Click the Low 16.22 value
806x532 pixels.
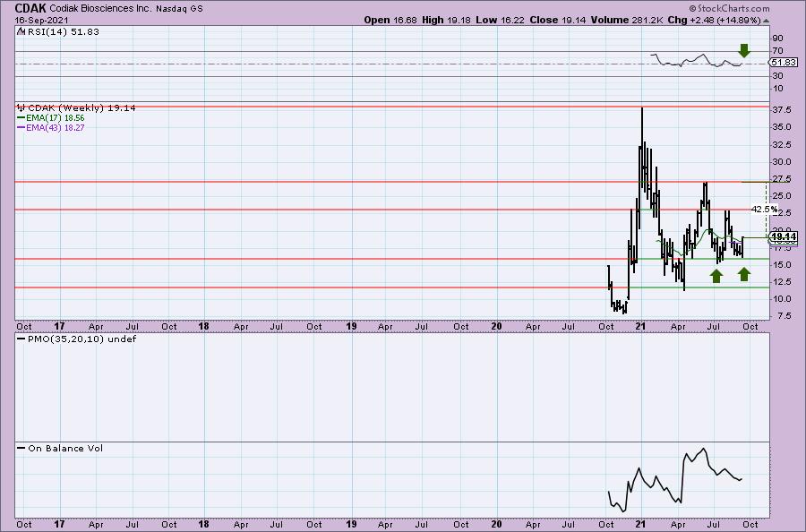(498, 20)
